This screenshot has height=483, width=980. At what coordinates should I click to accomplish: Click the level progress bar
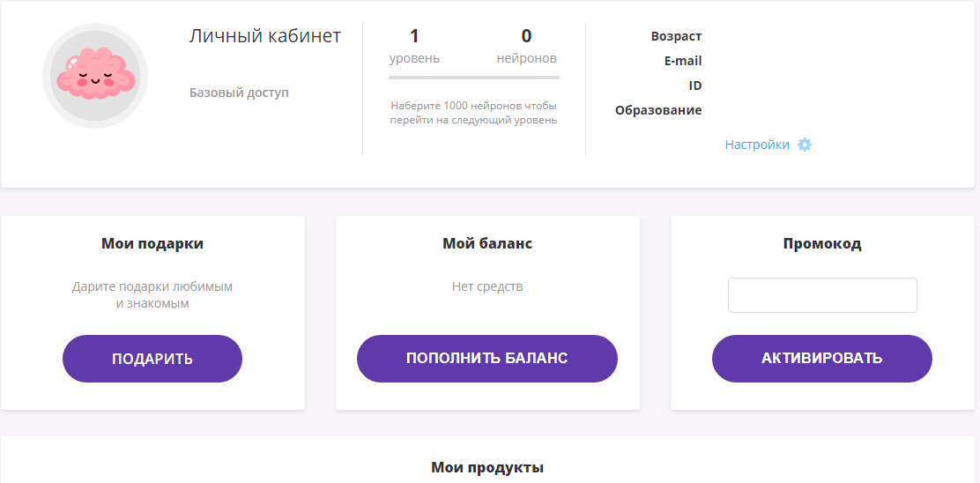474,78
